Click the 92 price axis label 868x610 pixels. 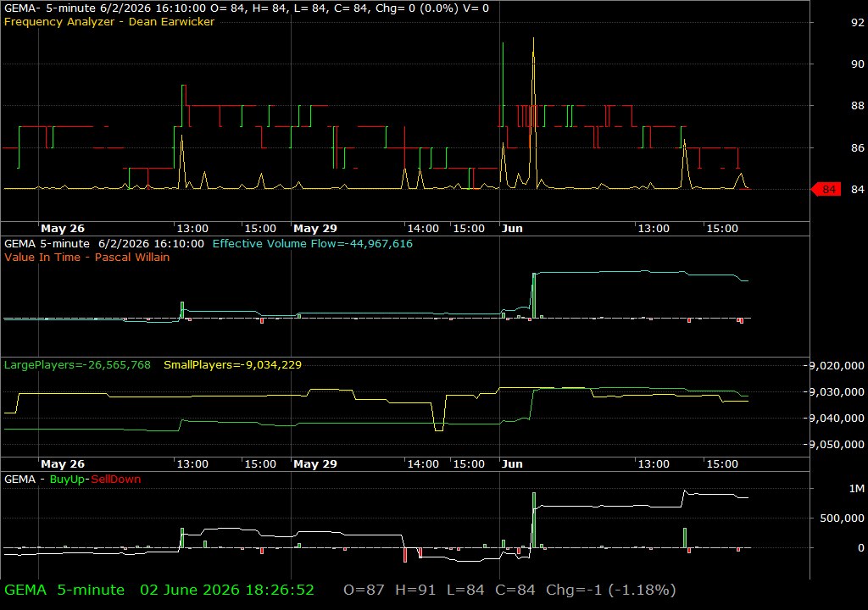[x=858, y=22]
